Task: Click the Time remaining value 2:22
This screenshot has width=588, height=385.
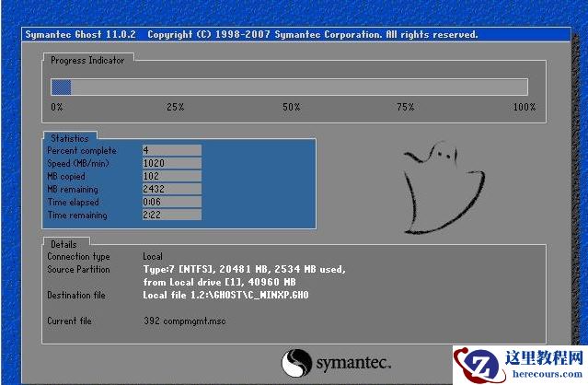Action: (172, 215)
